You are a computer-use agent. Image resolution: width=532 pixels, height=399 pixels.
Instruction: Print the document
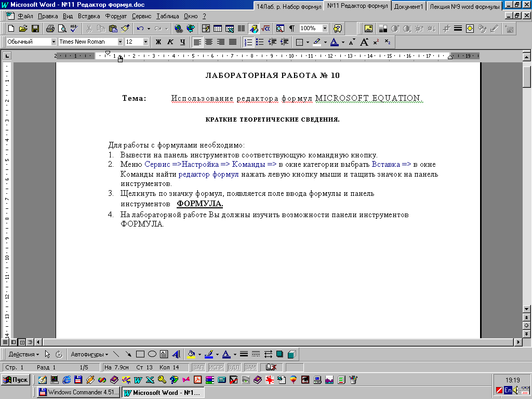tap(50, 29)
